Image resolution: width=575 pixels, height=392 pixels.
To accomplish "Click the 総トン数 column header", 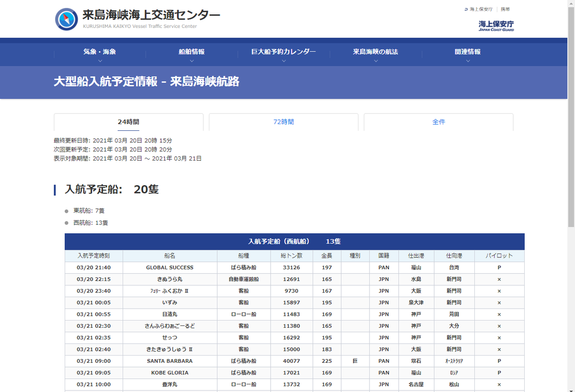I will [x=291, y=256].
